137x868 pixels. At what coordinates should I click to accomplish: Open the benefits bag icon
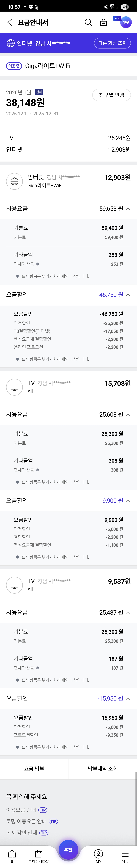(104, 22)
